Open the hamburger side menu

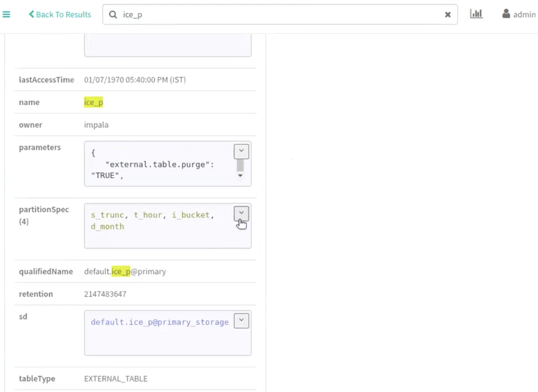coord(6,14)
